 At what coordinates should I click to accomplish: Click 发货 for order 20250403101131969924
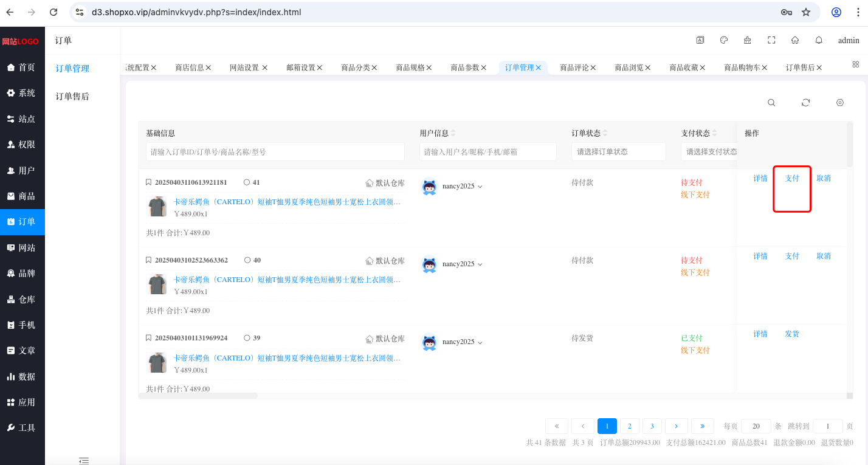pyautogui.click(x=792, y=334)
